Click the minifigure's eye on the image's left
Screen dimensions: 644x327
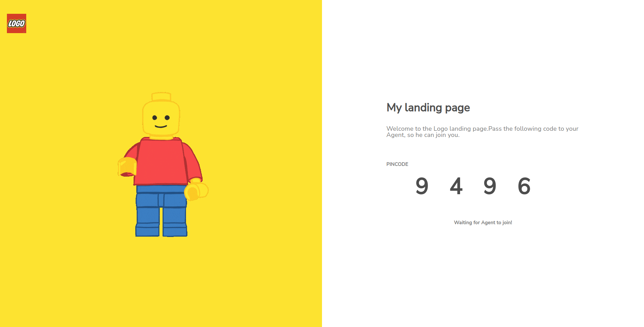[155, 118]
